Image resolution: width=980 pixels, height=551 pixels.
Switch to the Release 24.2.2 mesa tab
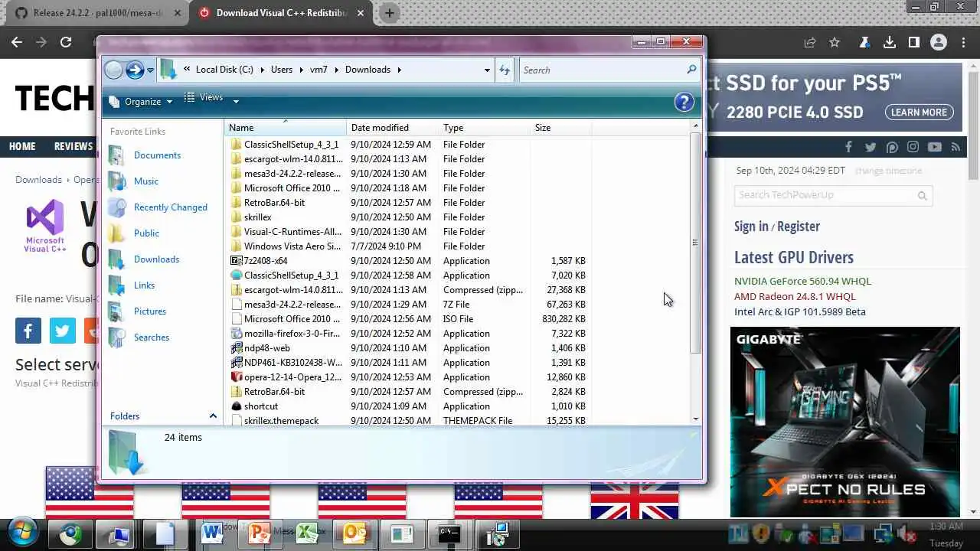coord(98,13)
